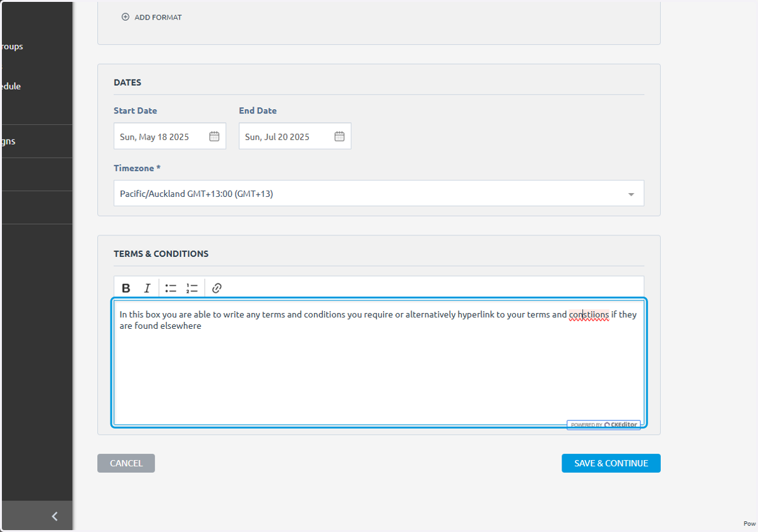Open the Powered by CKEditor badge
Screen dimensions: 758x532
click(603, 425)
